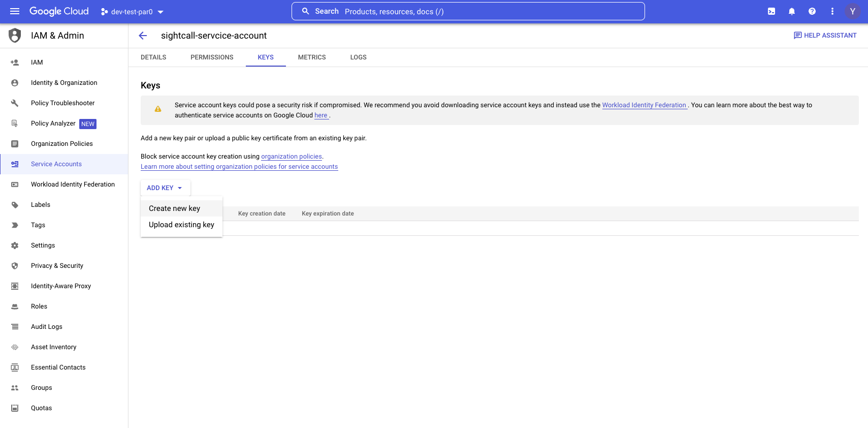The image size is (868, 428).
Task: Click Workload Identity Federation sidebar icon
Action: (15, 185)
